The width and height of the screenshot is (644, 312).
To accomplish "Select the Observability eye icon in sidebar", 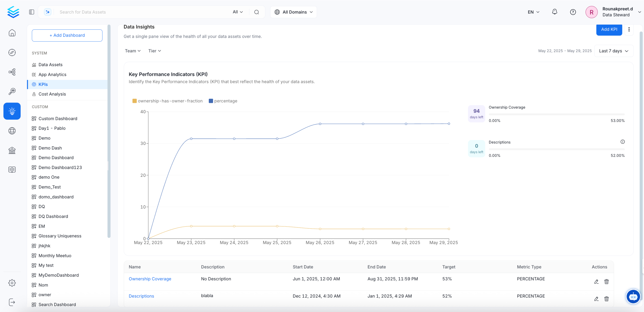I will 12,91.
